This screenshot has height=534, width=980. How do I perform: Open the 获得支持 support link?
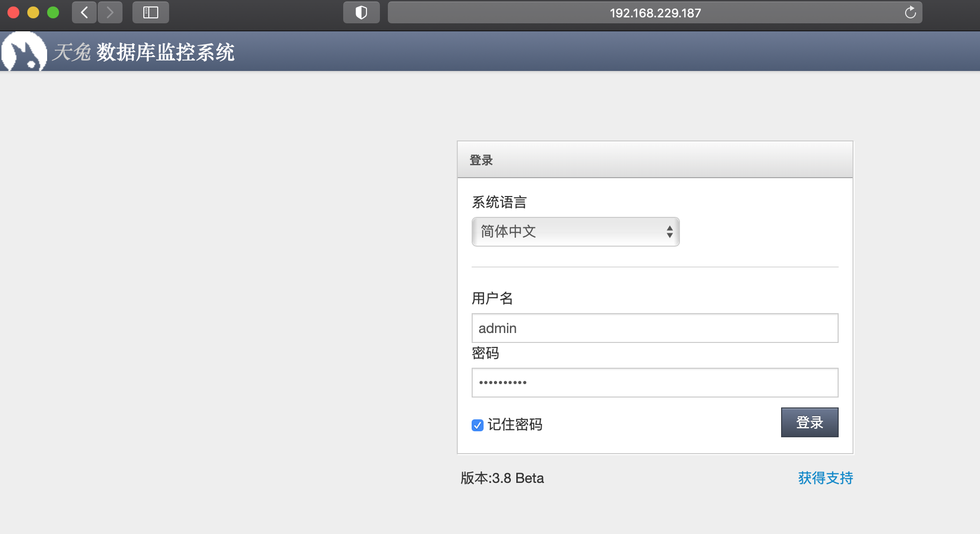(x=825, y=478)
